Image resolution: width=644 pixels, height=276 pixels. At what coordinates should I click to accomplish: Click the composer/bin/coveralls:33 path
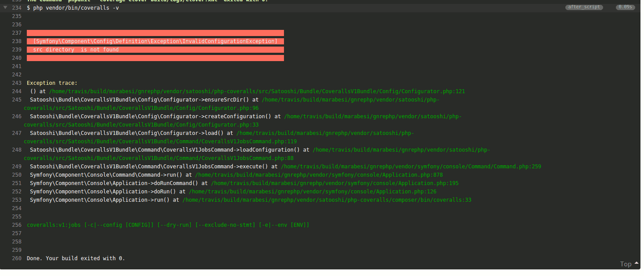pyautogui.click(x=327, y=200)
